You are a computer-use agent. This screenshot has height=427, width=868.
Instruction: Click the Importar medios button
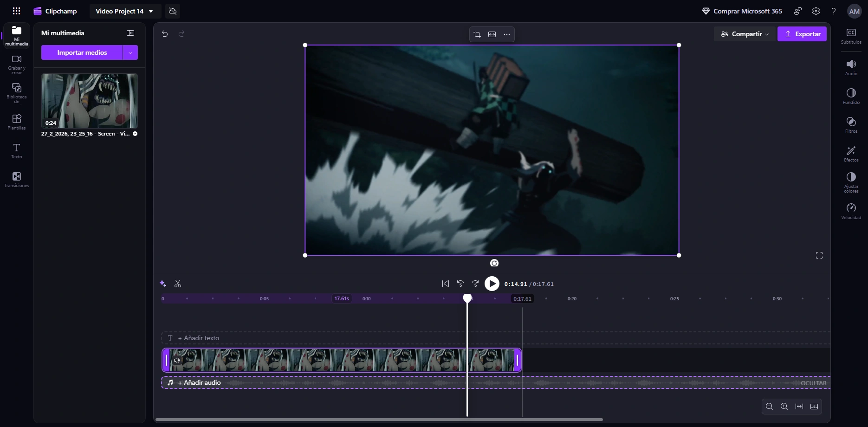click(x=82, y=52)
